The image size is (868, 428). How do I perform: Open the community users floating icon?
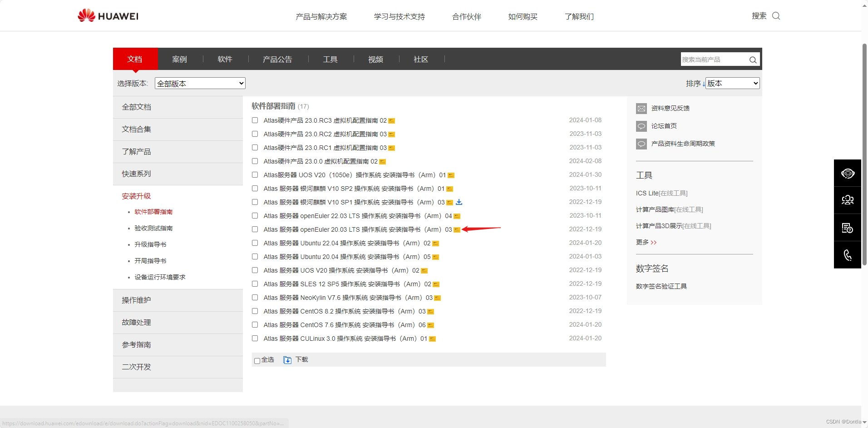click(848, 200)
